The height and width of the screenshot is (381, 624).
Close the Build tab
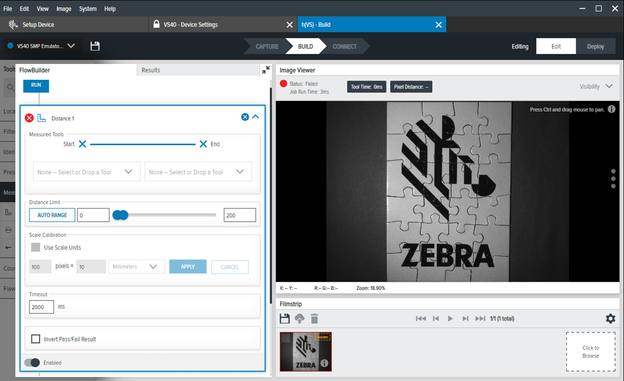(x=439, y=25)
